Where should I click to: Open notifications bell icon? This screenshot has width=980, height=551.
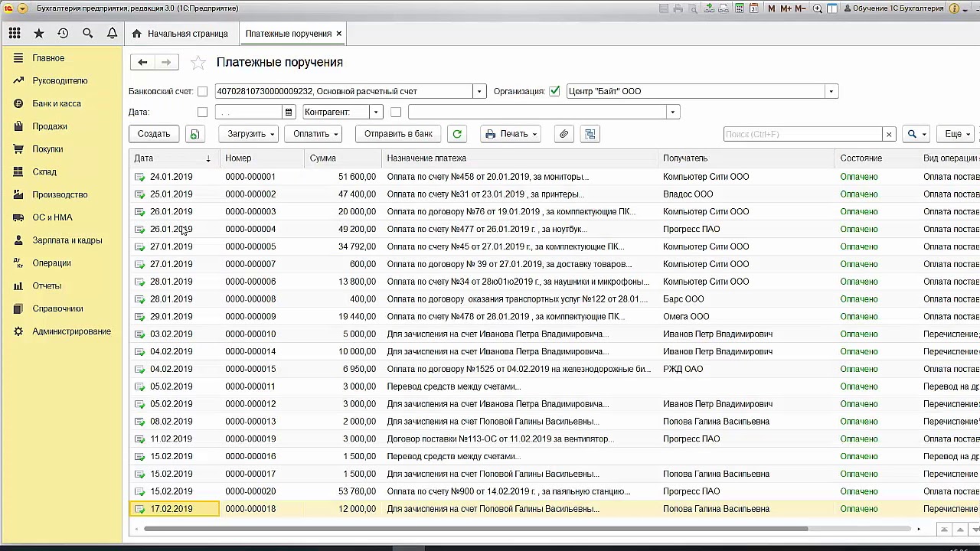(x=112, y=34)
